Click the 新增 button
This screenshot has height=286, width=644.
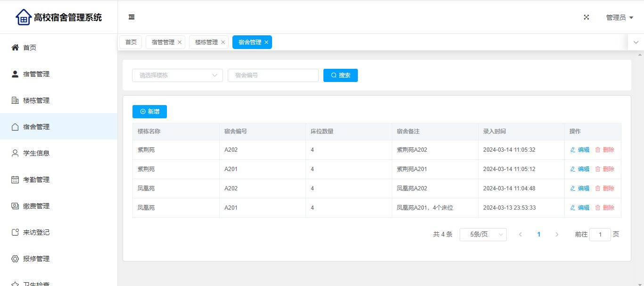pyautogui.click(x=149, y=112)
